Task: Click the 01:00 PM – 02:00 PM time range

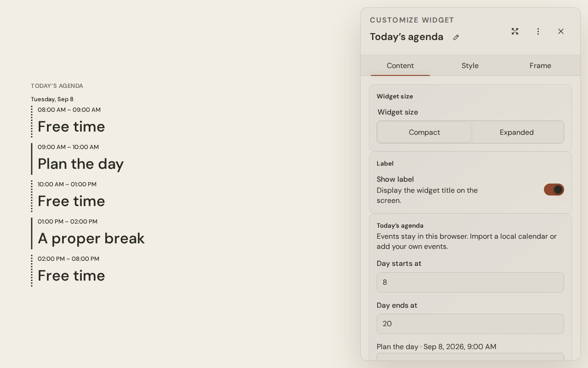Action: point(68,222)
